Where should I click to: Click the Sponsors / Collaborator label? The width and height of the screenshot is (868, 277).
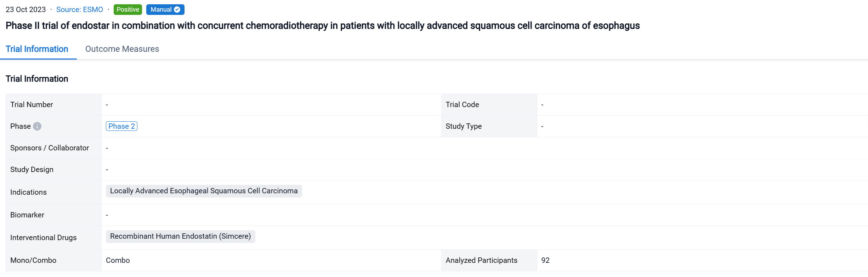coord(50,148)
